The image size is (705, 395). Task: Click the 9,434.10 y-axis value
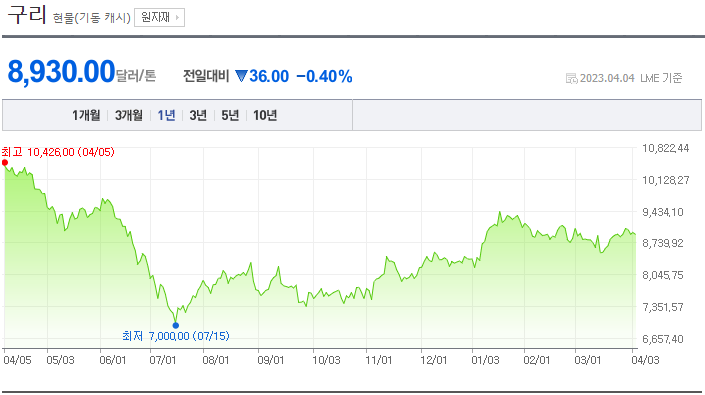(x=663, y=212)
